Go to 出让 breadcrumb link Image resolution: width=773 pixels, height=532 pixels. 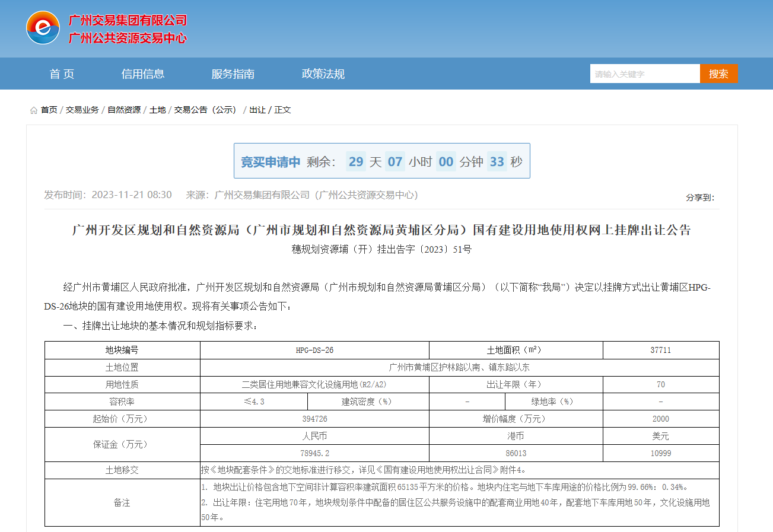coord(257,110)
